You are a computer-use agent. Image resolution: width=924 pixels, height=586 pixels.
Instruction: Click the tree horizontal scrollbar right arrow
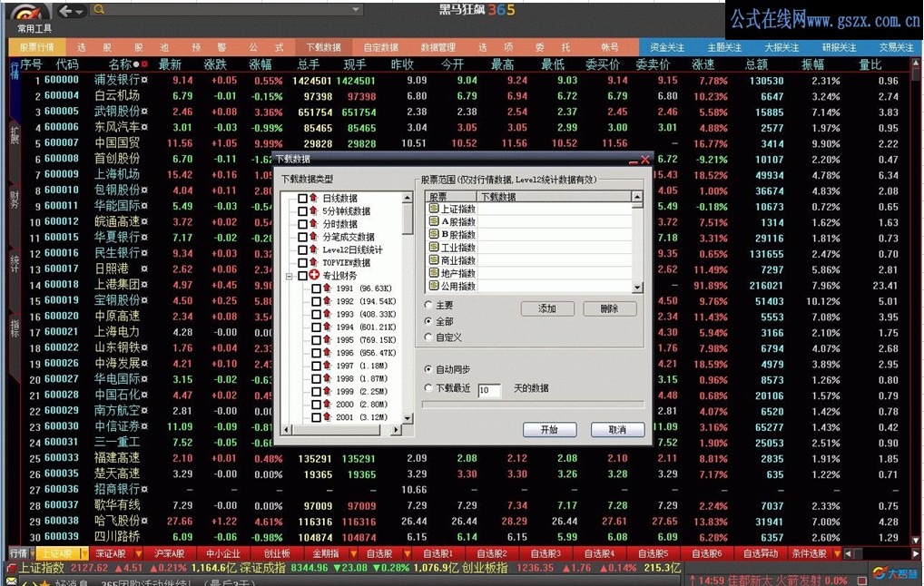[x=396, y=430]
